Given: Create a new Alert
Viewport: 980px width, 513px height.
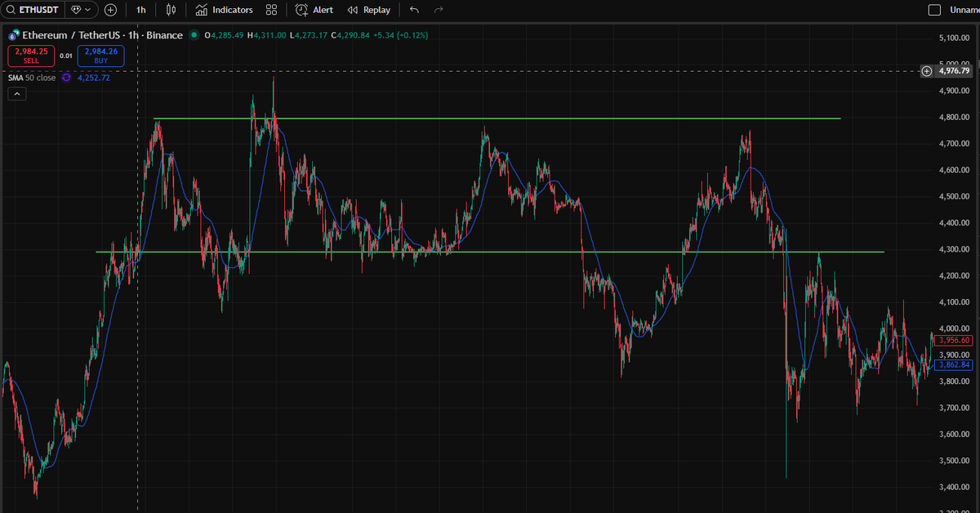Looking at the screenshot, I should click(x=314, y=10).
